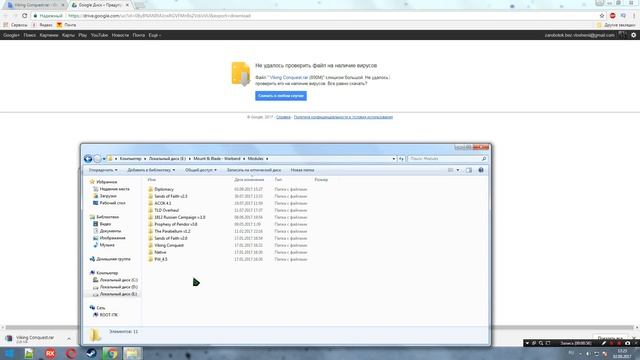
Task: Open the green document app on the taskbar
Action: tap(29, 353)
